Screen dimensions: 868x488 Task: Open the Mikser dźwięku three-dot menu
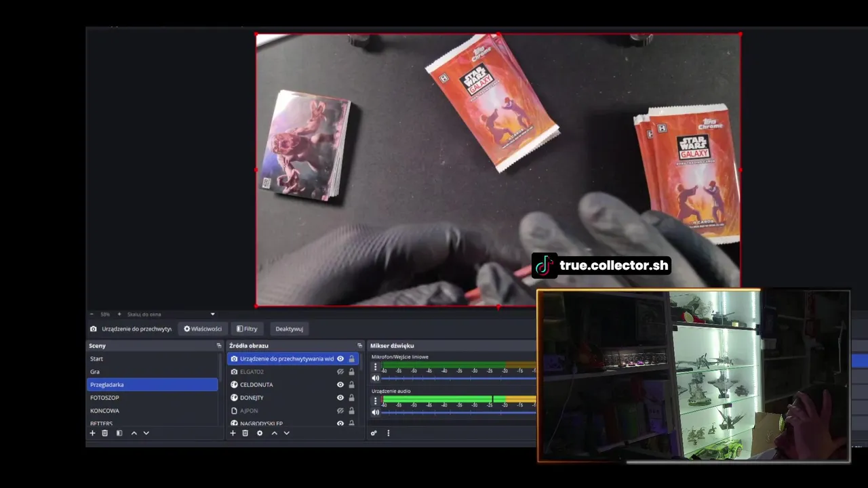(388, 433)
